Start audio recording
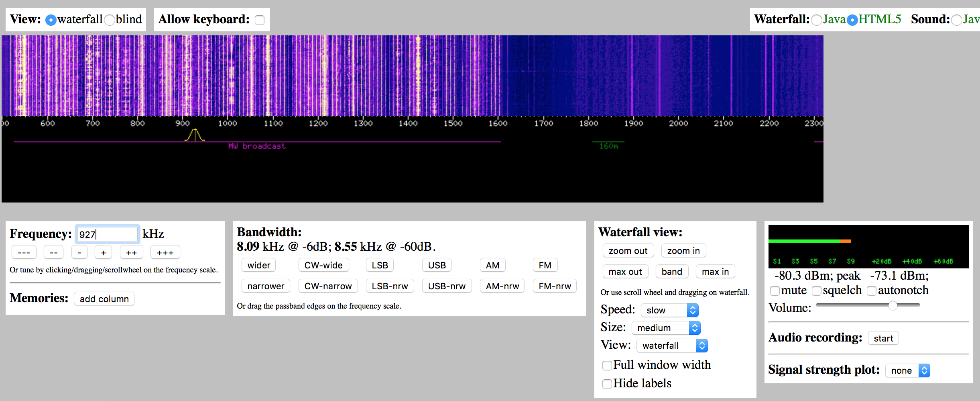Image resolution: width=980 pixels, height=401 pixels. [x=883, y=338]
